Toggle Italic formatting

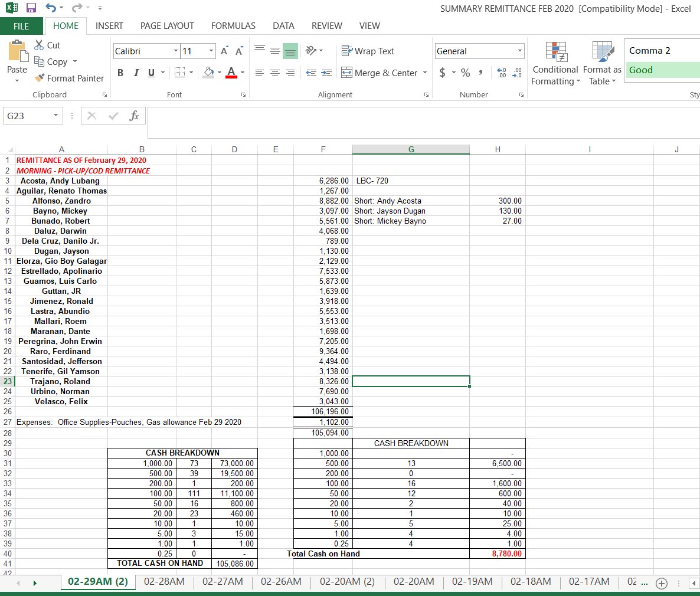pyautogui.click(x=136, y=73)
